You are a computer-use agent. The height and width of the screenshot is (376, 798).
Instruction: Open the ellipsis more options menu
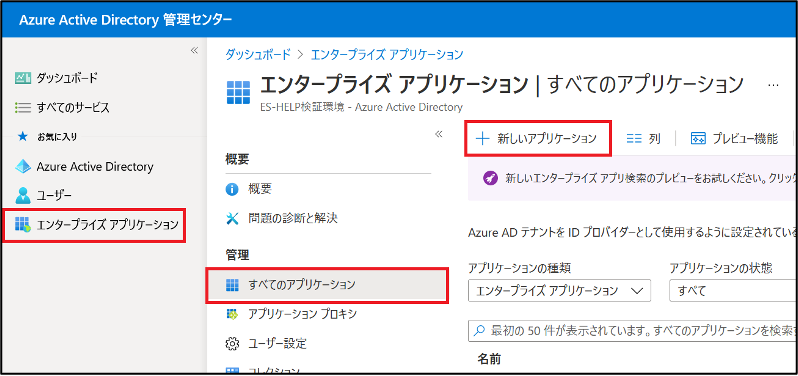point(773,85)
